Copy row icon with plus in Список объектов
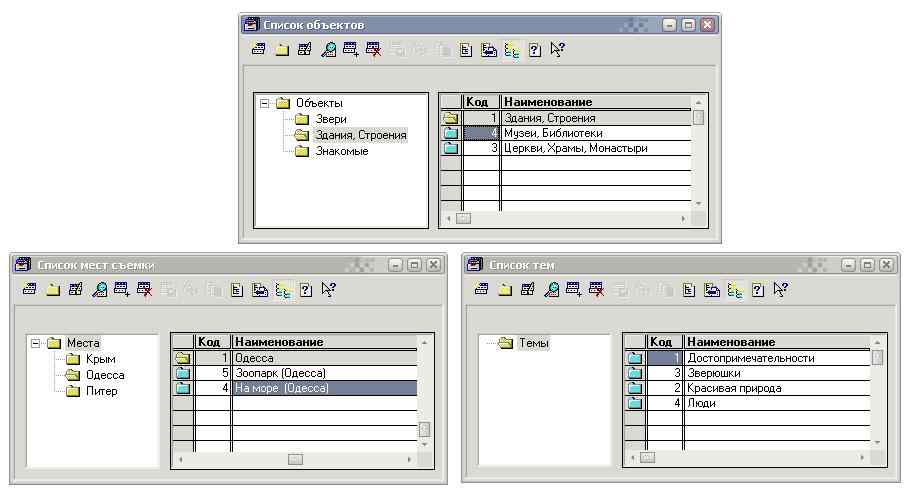This screenshot has width=910, height=494. [351, 49]
